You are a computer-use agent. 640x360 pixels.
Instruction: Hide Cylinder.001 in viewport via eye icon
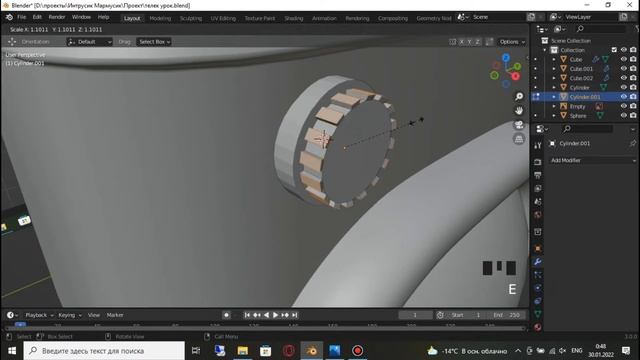pos(623,97)
